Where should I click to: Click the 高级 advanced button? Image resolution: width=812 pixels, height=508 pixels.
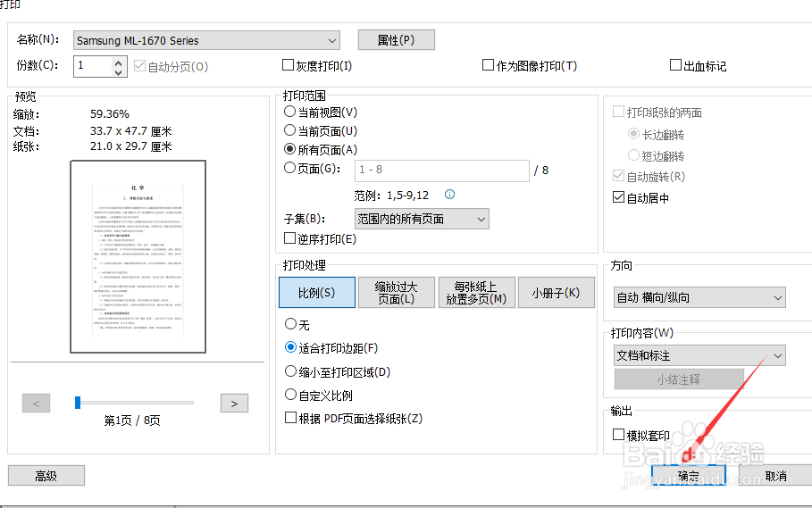point(46,475)
